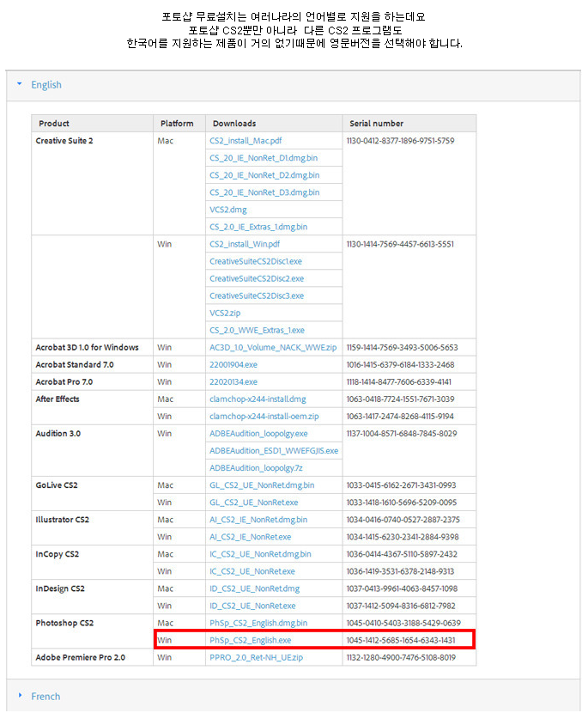This screenshot has height=719, width=588.
Task: Download CreativeSuiteCS2Disc3.exe
Action: 257,296
